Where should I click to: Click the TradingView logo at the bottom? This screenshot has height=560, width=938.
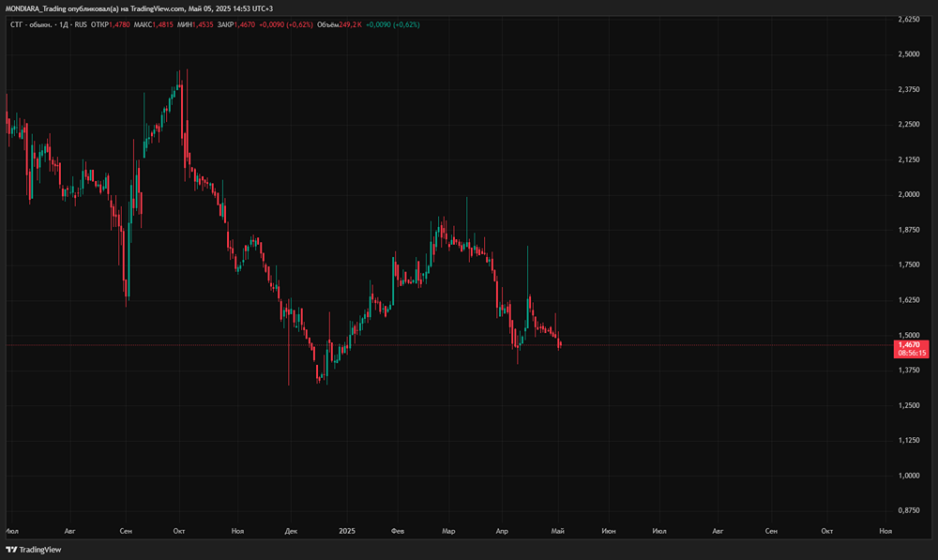(34, 550)
